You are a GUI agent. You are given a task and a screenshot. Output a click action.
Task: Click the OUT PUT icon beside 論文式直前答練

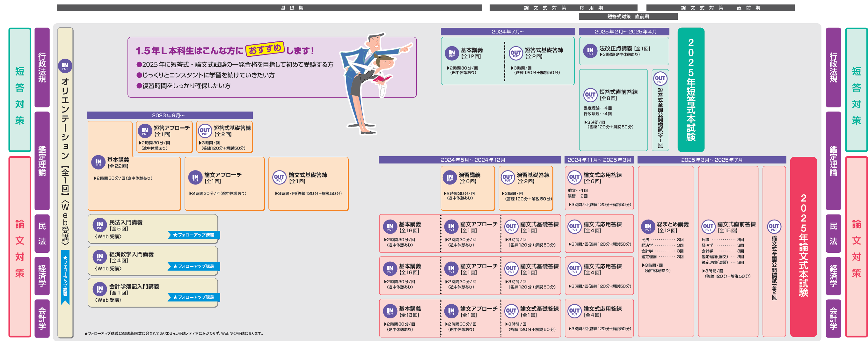tap(708, 227)
